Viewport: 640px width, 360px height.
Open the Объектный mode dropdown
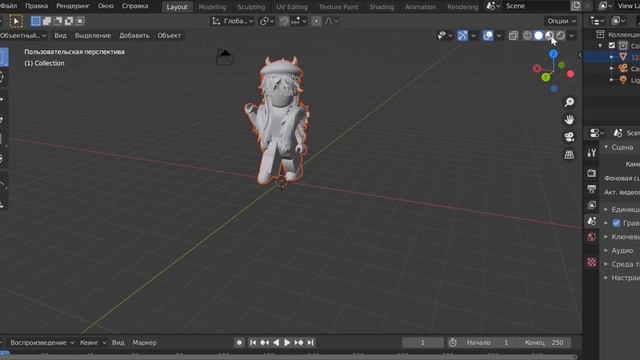click(x=23, y=36)
